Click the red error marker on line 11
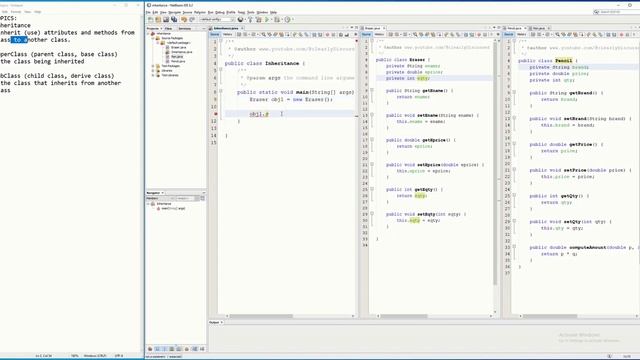Screen dimensions: 640x360 (x=216, y=114)
